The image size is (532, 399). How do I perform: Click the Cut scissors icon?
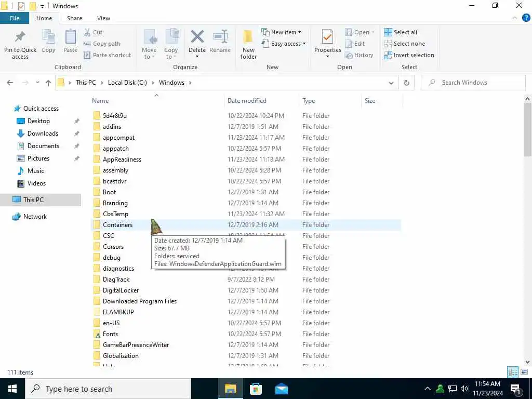pos(87,32)
